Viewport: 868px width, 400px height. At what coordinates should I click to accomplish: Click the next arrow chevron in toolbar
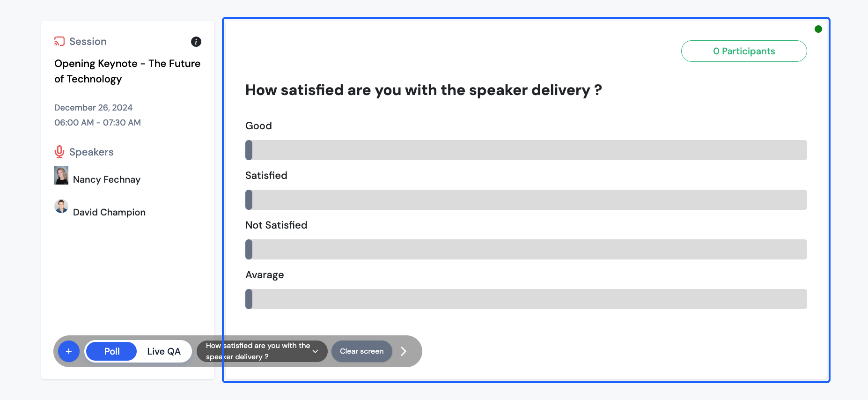tap(404, 351)
